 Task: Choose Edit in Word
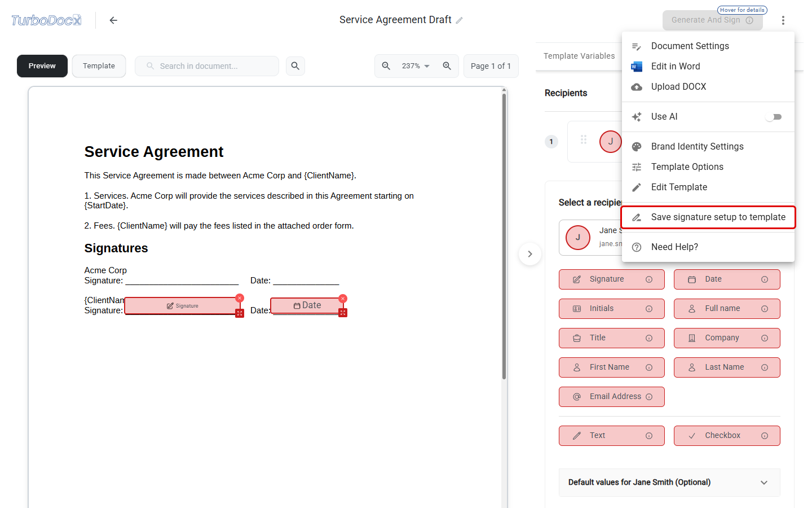tap(708, 67)
